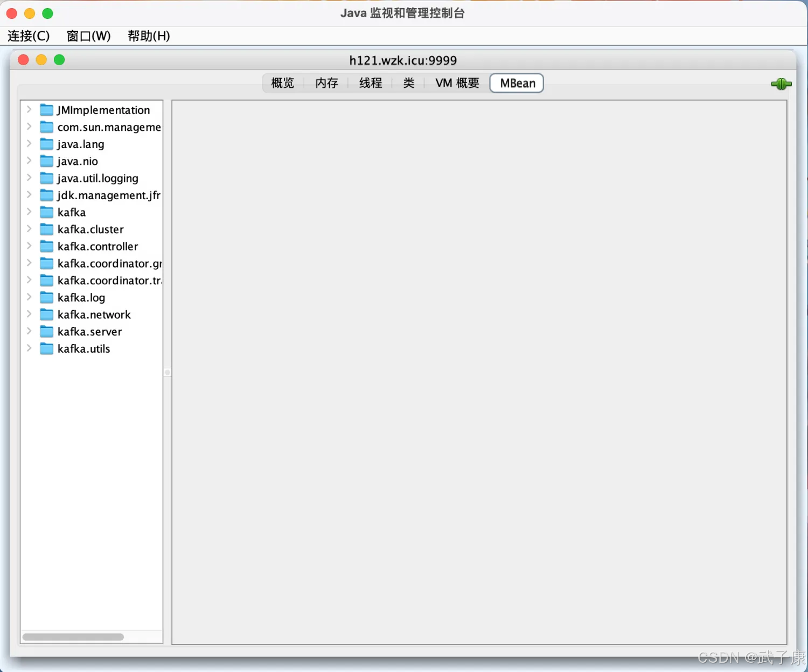Minimize the h121.wzk.icu:9999 inner window
Viewport: 808px width, 672px height.
[x=41, y=60]
